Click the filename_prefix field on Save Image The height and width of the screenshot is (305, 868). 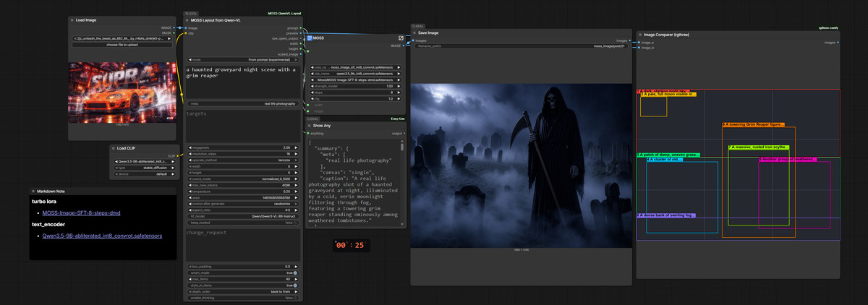click(520, 46)
